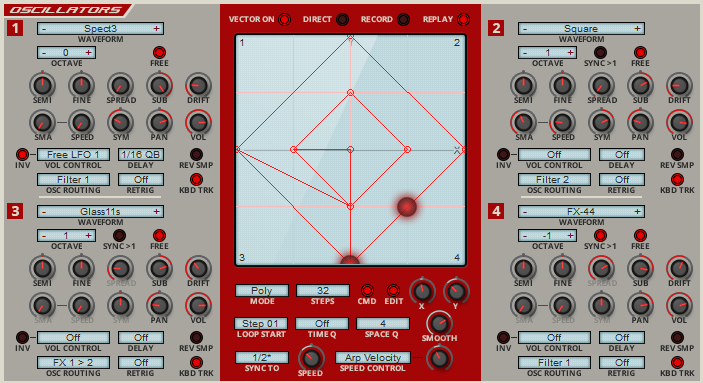The width and height of the screenshot is (703, 383).
Task: Open oscillator 2 Filter 2 routing menu
Action: coord(554,180)
